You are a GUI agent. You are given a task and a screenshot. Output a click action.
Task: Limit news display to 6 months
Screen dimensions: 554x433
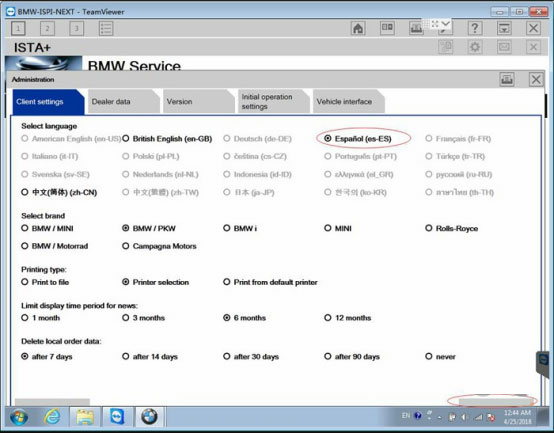pos(244,318)
